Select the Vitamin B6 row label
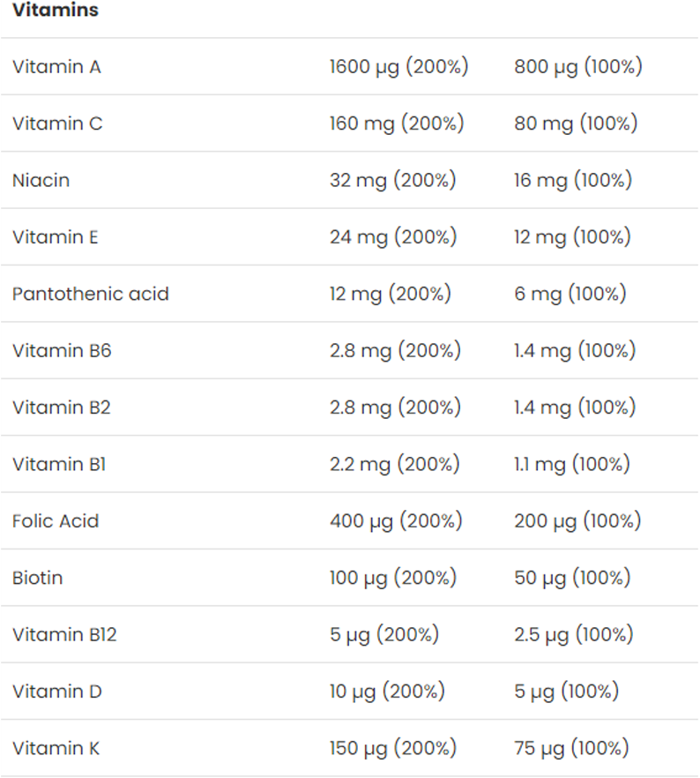 point(62,350)
